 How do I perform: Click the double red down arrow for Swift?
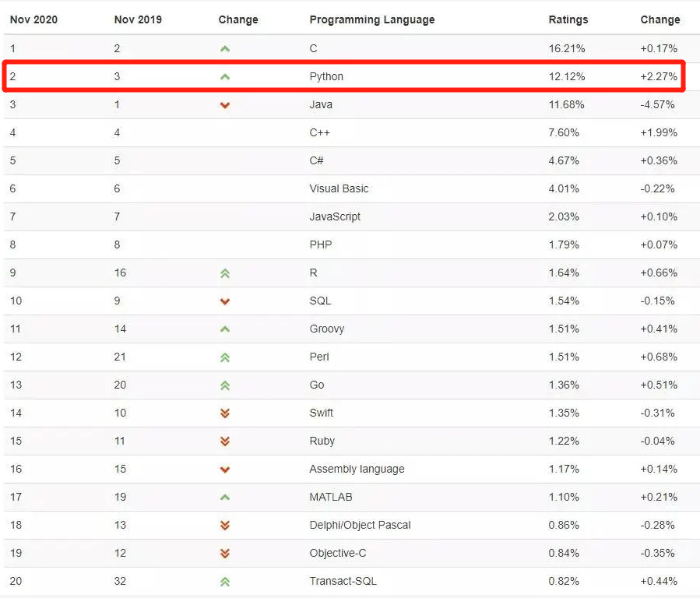click(x=225, y=413)
